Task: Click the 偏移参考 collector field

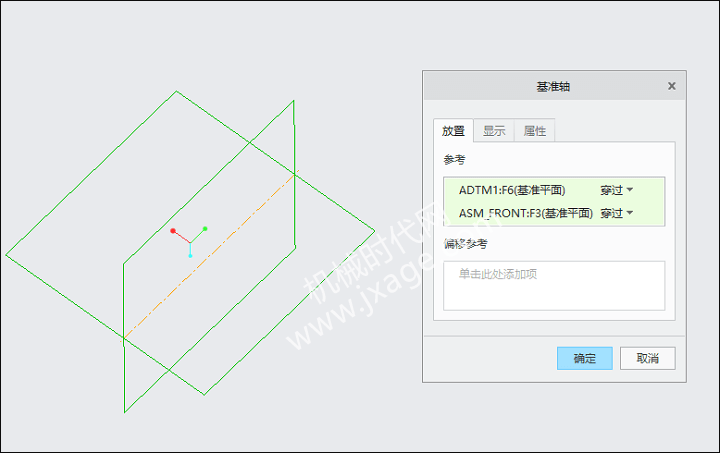Action: (x=554, y=285)
